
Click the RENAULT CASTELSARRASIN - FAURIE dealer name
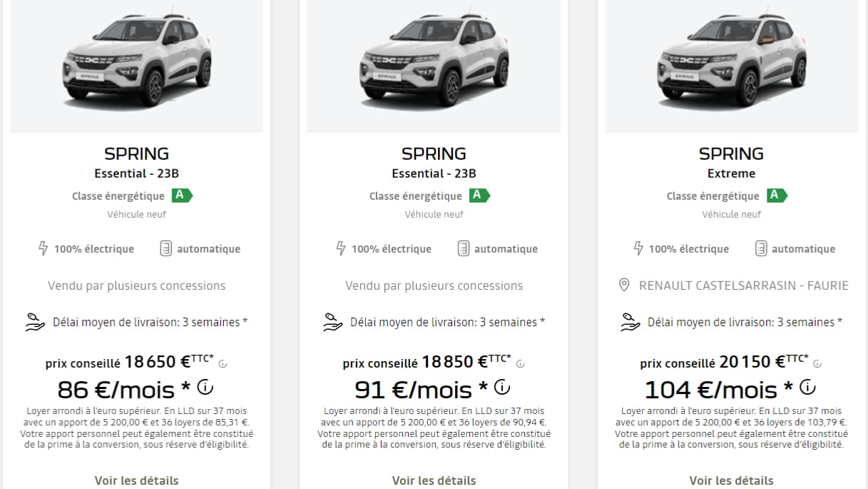click(741, 286)
